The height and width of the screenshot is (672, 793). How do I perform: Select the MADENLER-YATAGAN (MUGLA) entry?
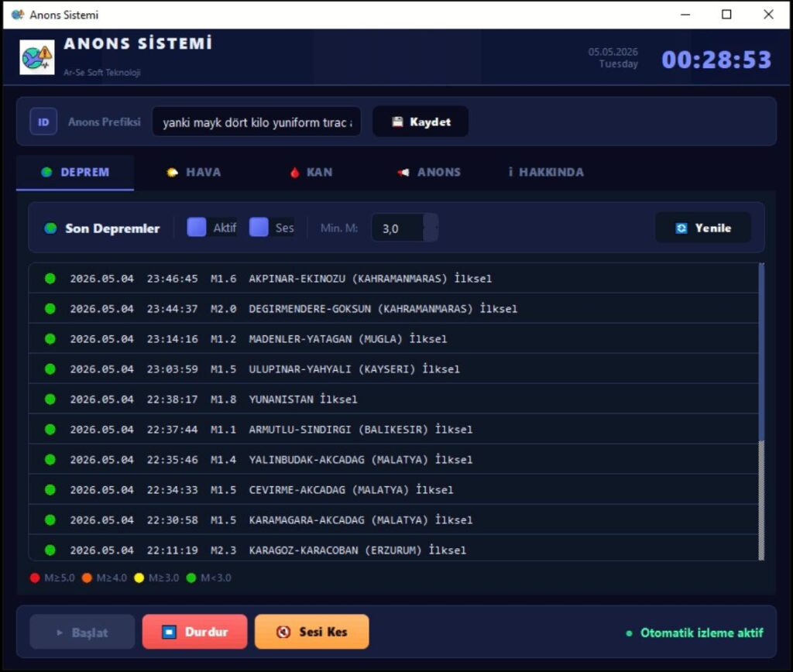tap(393, 339)
